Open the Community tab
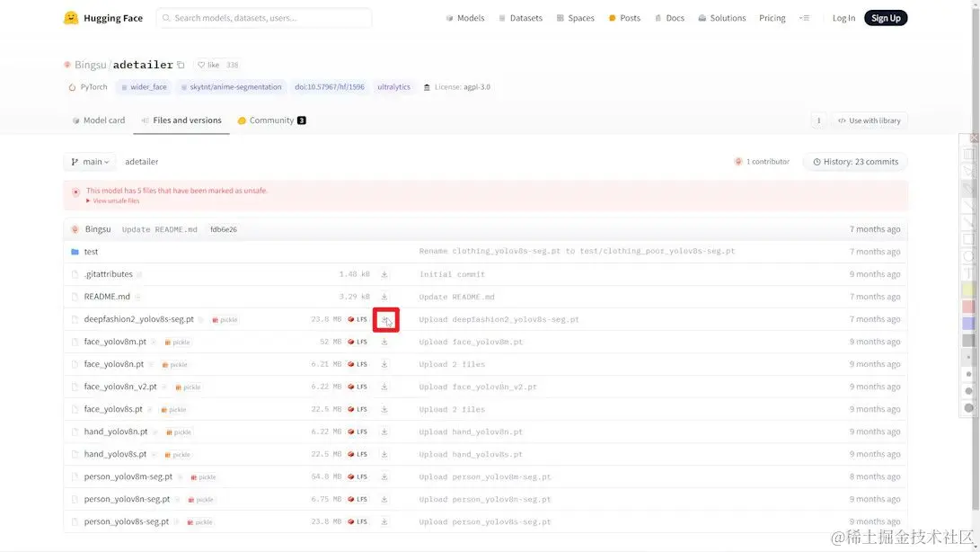This screenshot has height=552, width=980. (x=271, y=120)
